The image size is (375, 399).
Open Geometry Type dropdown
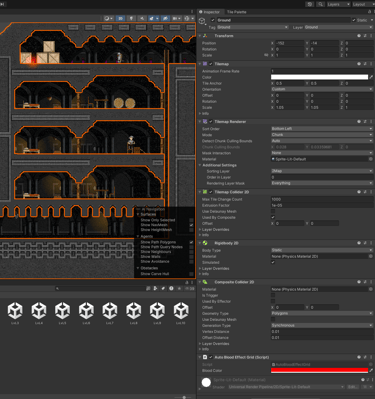[x=322, y=313]
